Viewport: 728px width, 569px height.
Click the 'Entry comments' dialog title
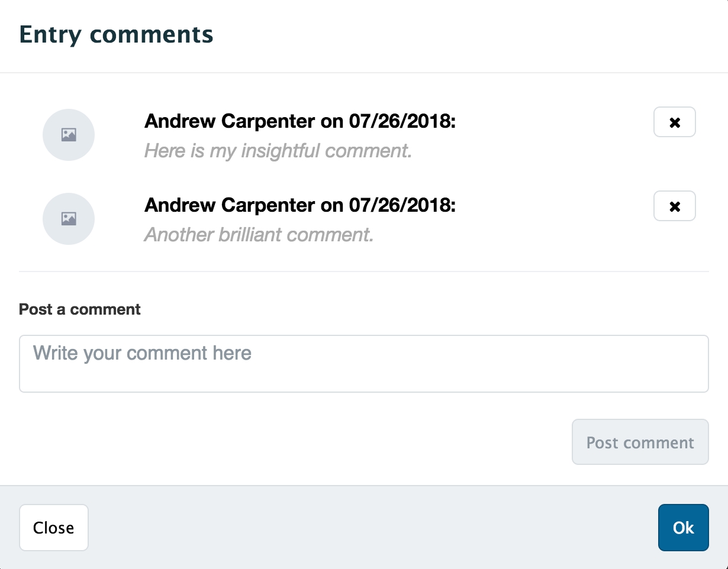click(x=116, y=34)
